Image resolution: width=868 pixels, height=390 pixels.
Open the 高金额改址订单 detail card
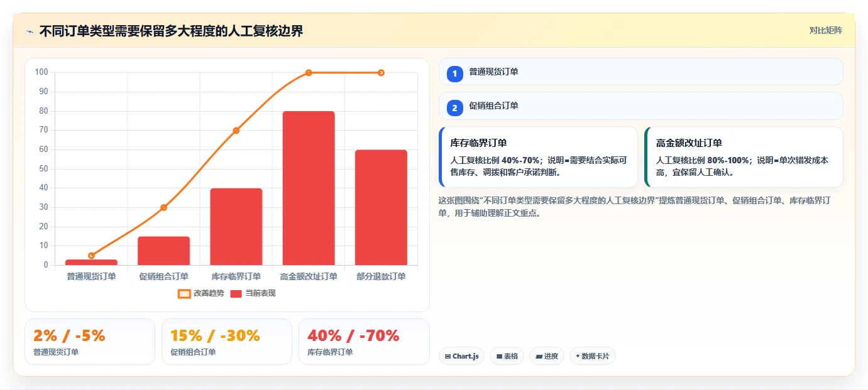click(744, 157)
